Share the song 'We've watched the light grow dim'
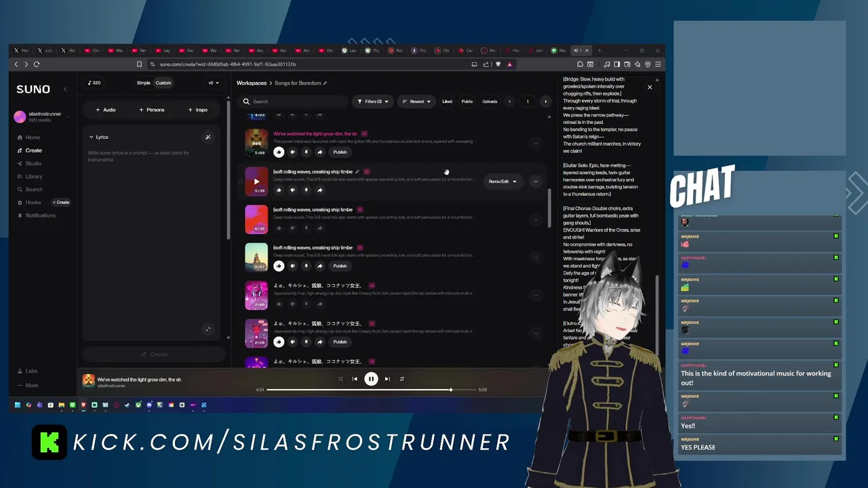 (319, 152)
